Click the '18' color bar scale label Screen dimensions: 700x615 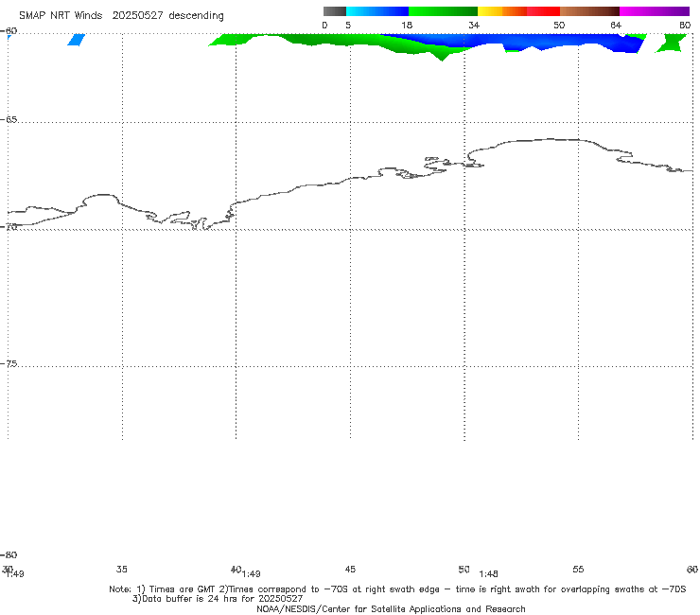(407, 25)
